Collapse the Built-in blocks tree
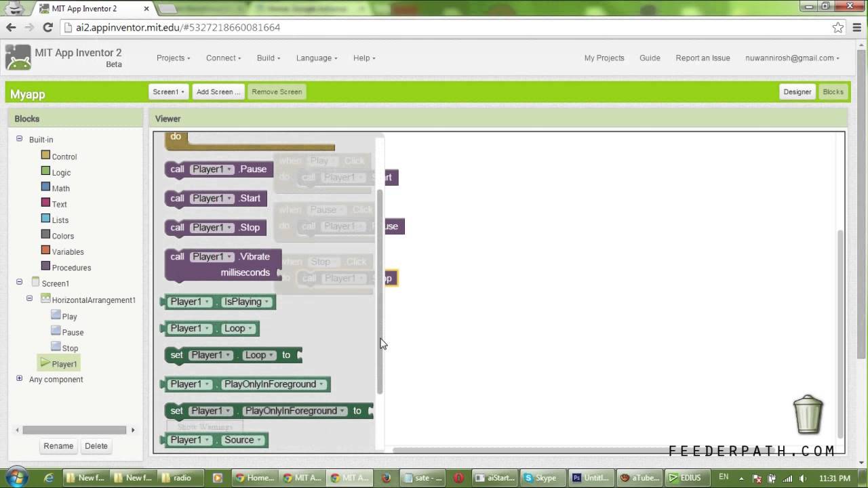The image size is (868, 488). [x=19, y=138]
